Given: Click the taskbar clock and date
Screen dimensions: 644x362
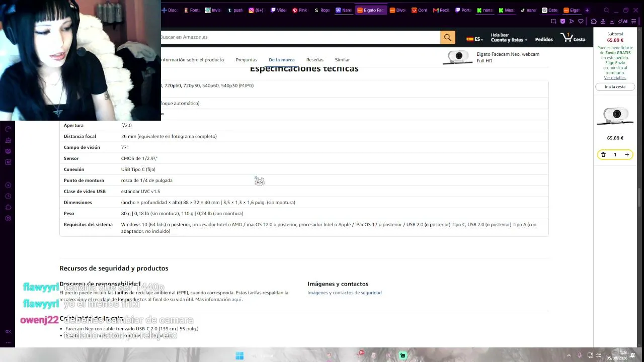Looking at the screenshot, I should (x=616, y=355).
